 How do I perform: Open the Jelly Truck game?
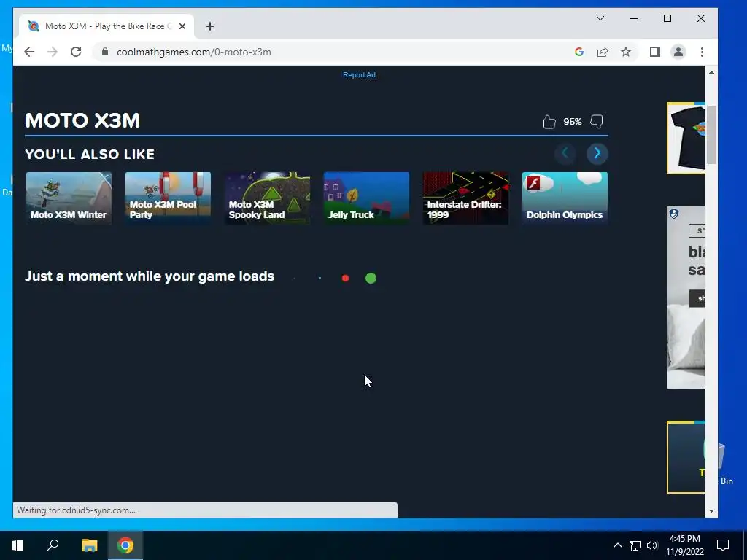point(366,198)
